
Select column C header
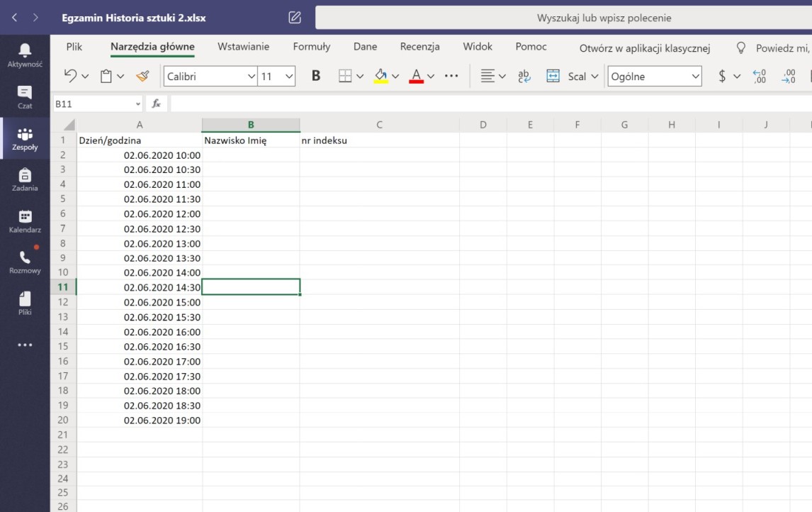380,125
